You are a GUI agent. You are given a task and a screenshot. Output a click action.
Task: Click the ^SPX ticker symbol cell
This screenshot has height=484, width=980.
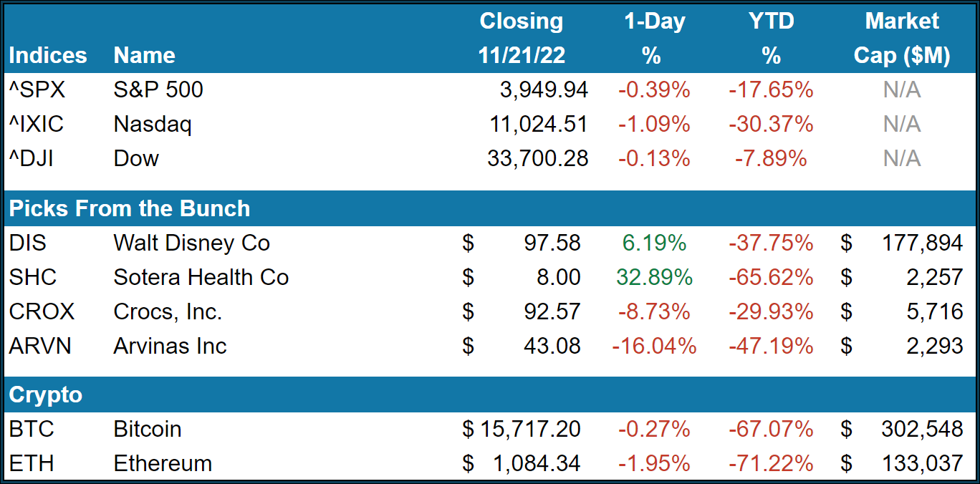pyautogui.click(x=36, y=90)
